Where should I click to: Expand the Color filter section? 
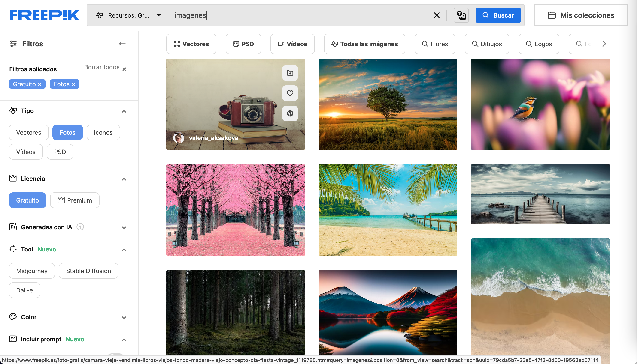(124, 317)
